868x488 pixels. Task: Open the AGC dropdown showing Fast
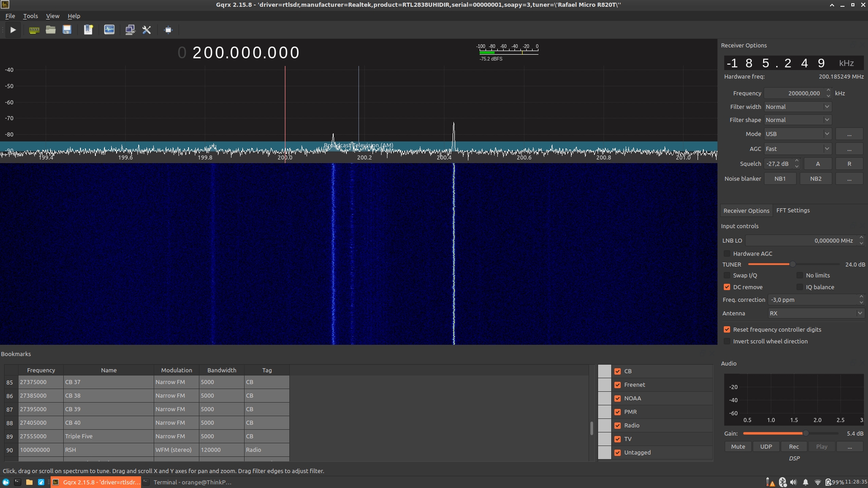pyautogui.click(x=798, y=149)
